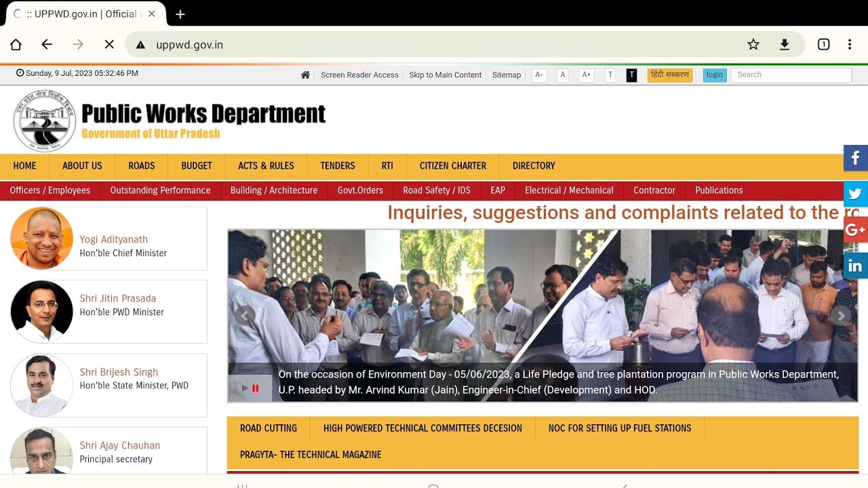Reset font size with the A button
Image resolution: width=868 pixels, height=488 pixels.
coord(562,75)
